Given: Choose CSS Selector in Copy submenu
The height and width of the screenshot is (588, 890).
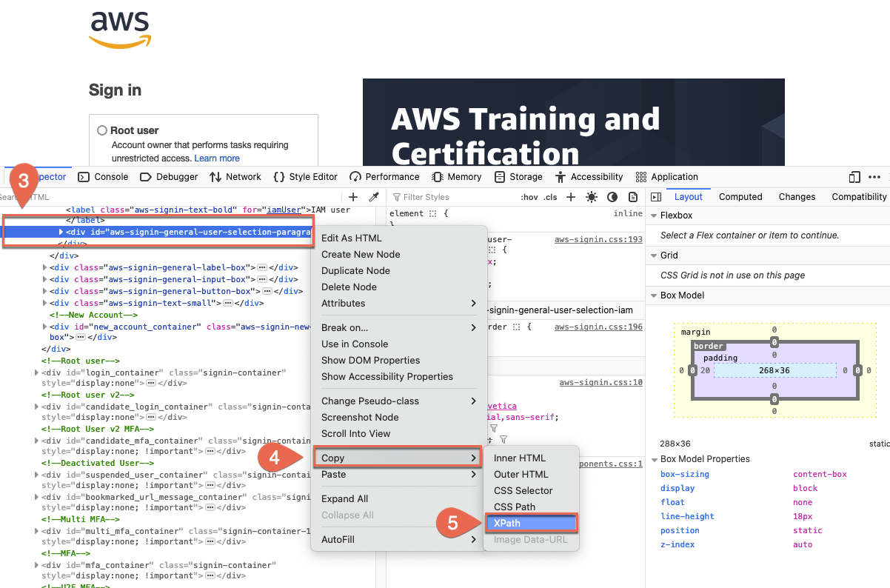Looking at the screenshot, I should click(531, 490).
